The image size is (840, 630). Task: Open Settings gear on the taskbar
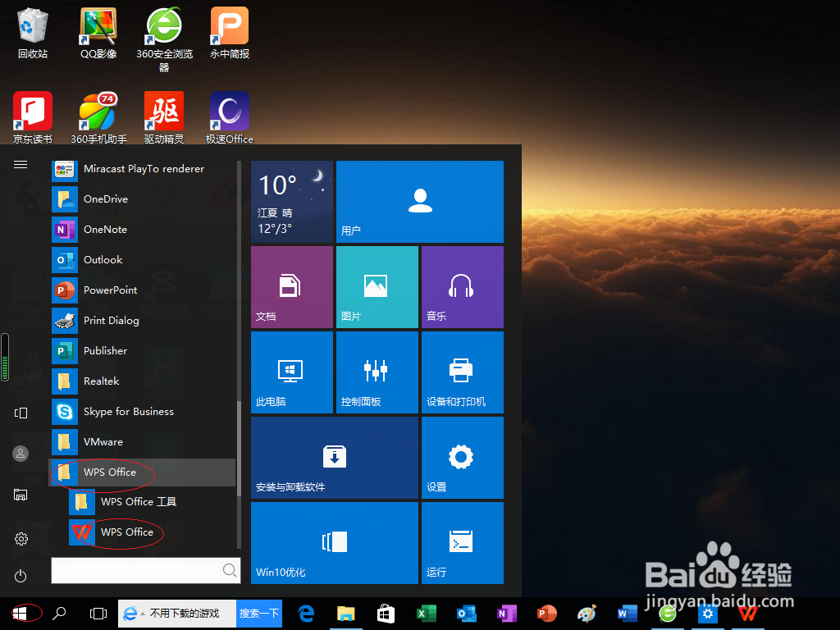point(708,613)
